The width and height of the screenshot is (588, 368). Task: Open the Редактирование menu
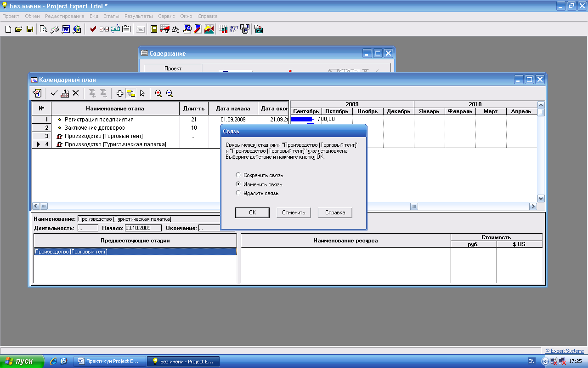point(65,16)
